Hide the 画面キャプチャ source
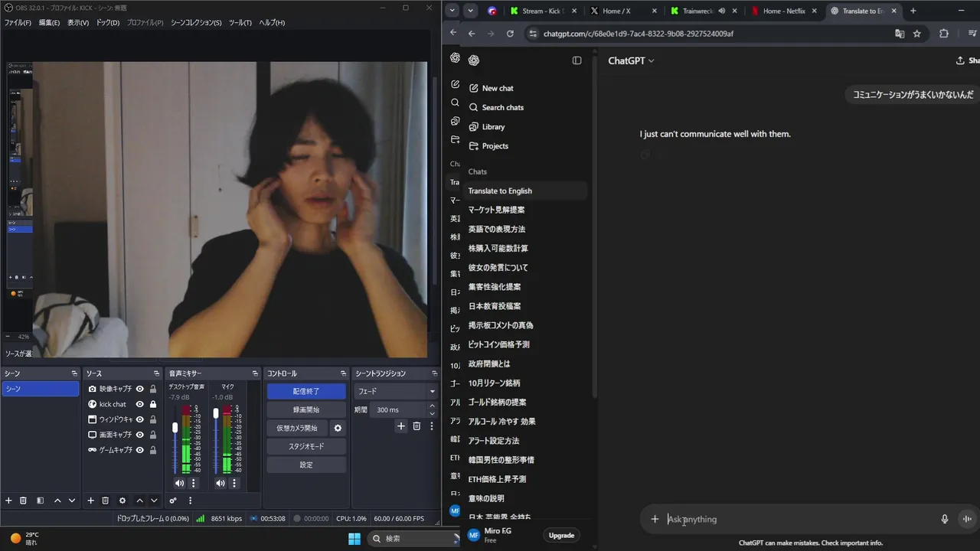980x551 pixels. 140,435
